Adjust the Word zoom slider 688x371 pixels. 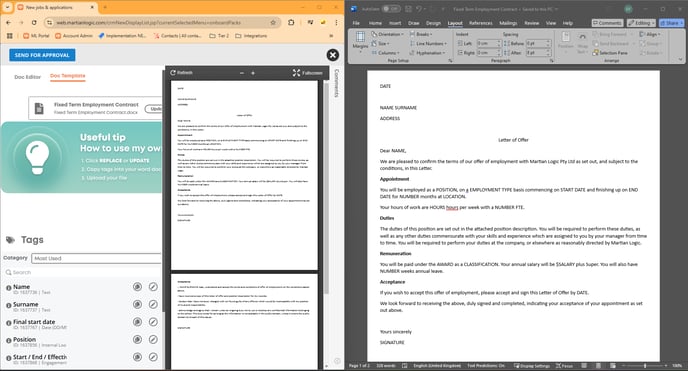click(x=645, y=365)
